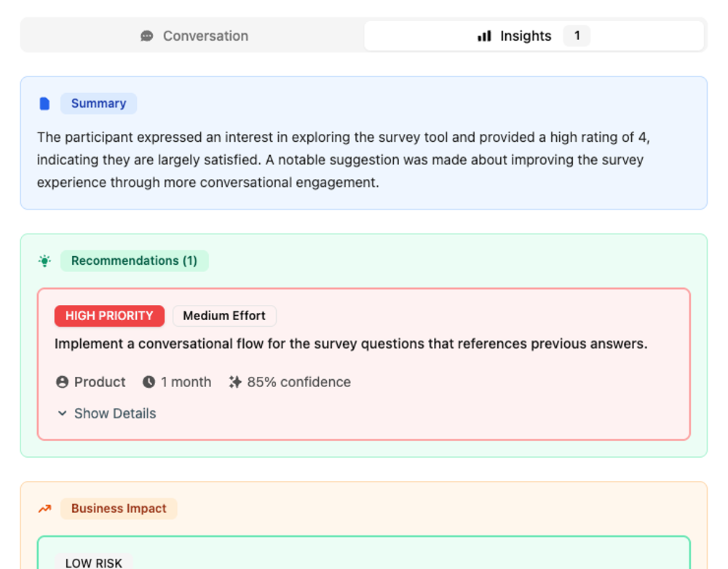Click the Business Impact trending arrow icon

[x=44, y=509]
